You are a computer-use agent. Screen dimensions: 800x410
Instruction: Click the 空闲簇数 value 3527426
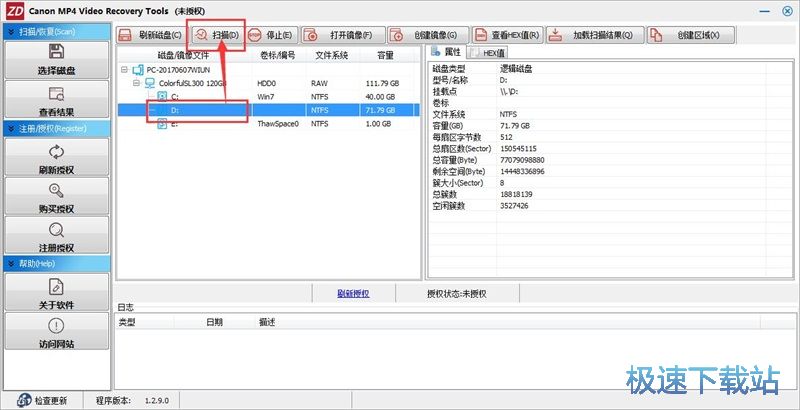coord(514,206)
